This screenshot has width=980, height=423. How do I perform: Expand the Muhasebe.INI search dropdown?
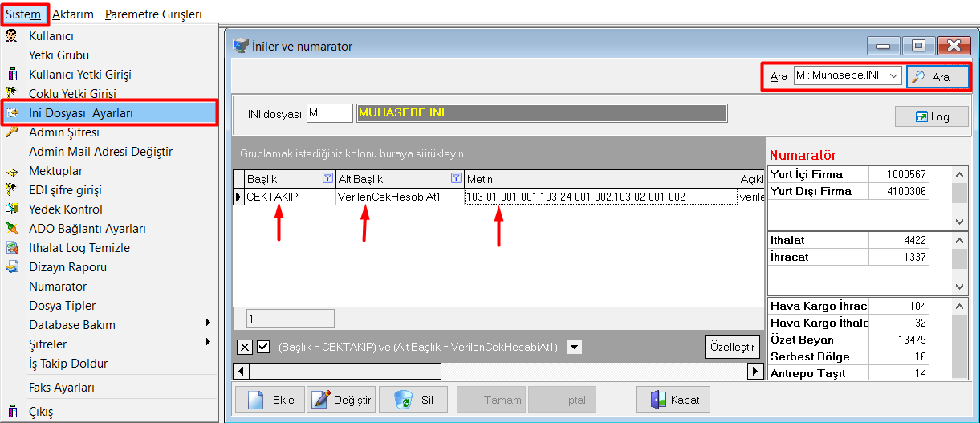point(894,76)
